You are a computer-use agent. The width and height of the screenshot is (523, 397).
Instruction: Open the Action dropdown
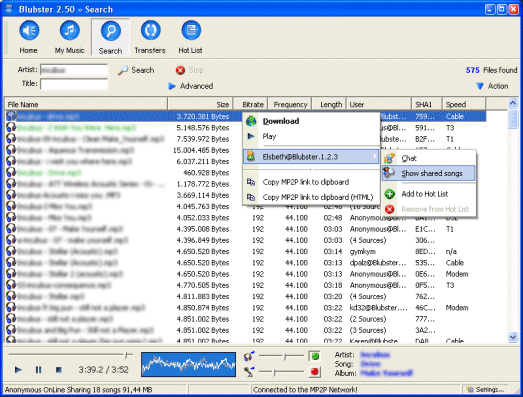coord(492,86)
